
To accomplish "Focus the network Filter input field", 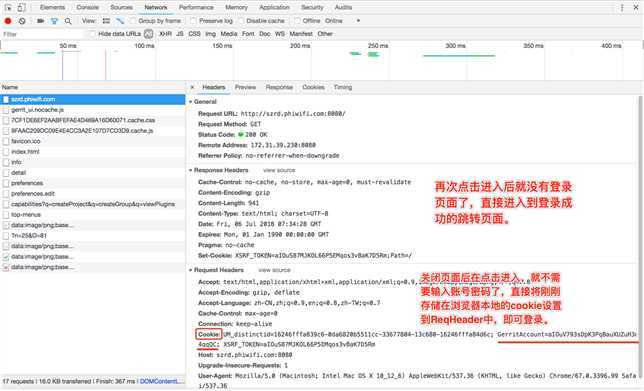I will (x=43, y=34).
